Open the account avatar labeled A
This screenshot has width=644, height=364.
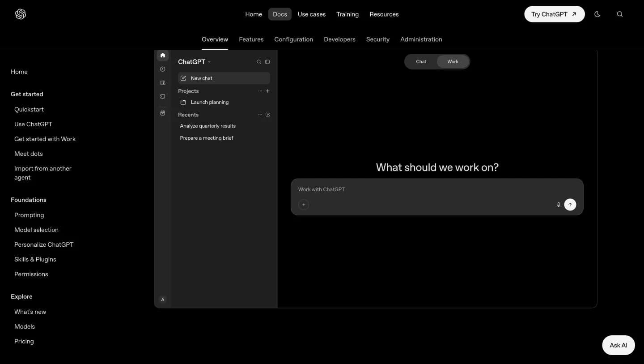point(163,300)
